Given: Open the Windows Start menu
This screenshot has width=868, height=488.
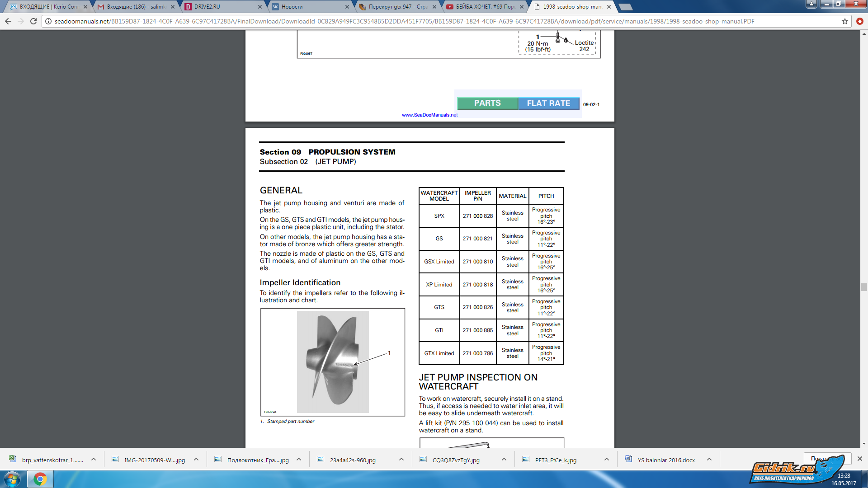Looking at the screenshot, I should (12, 479).
